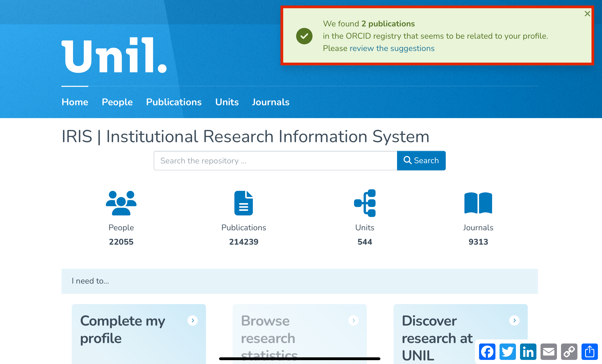This screenshot has height=364, width=602.
Task: Click the Journals open book icon
Action: [x=478, y=203]
